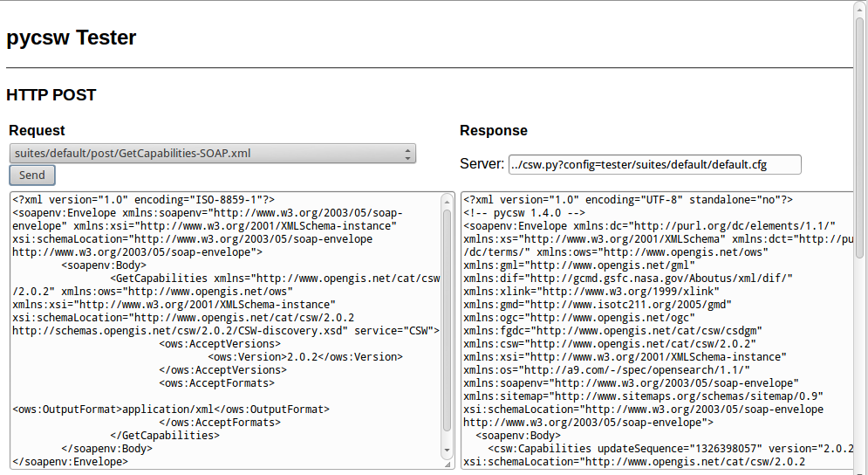Click the 'Response' label
This screenshot has width=868, height=475.
(x=494, y=130)
